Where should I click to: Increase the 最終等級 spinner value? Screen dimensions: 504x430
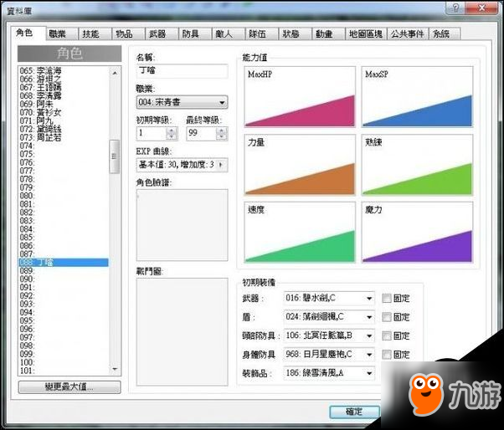[x=222, y=130]
